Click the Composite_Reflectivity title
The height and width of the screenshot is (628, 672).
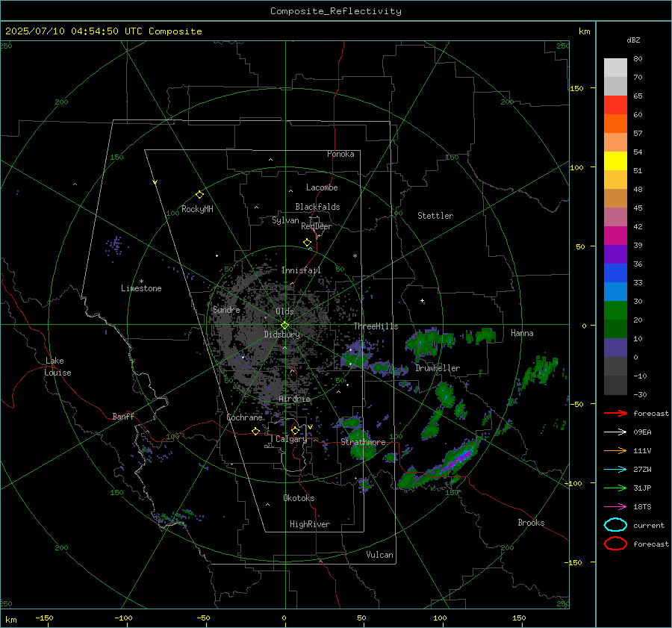tap(336, 11)
